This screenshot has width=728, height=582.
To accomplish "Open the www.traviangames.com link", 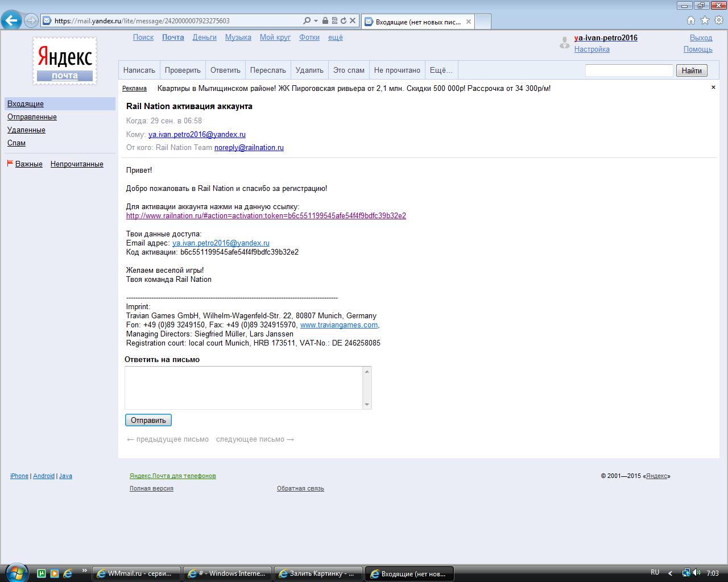I will tap(339, 325).
